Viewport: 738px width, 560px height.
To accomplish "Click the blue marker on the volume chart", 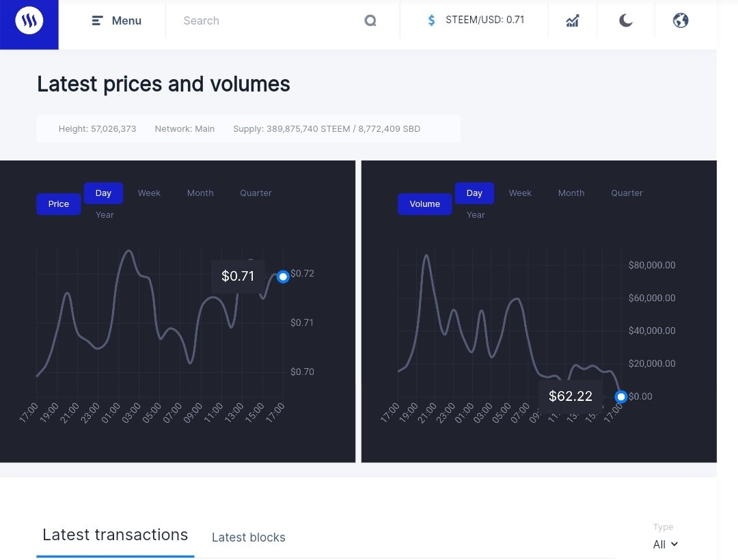I will pos(620,397).
